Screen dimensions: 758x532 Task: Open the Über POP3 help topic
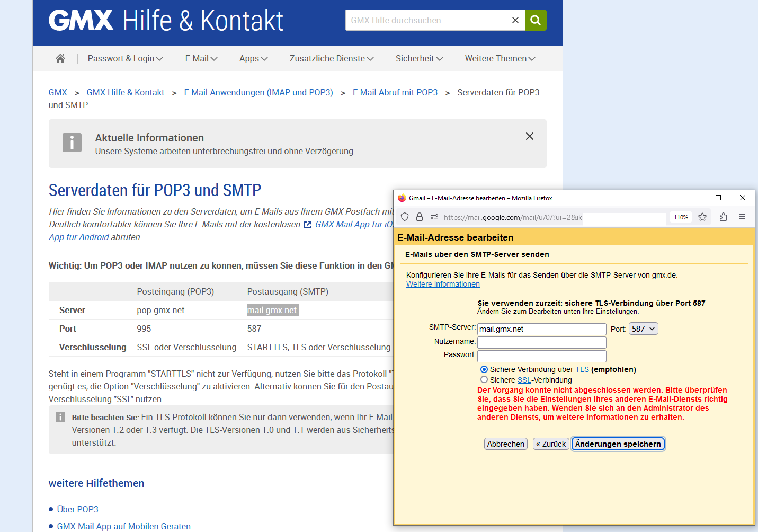pyautogui.click(x=78, y=509)
